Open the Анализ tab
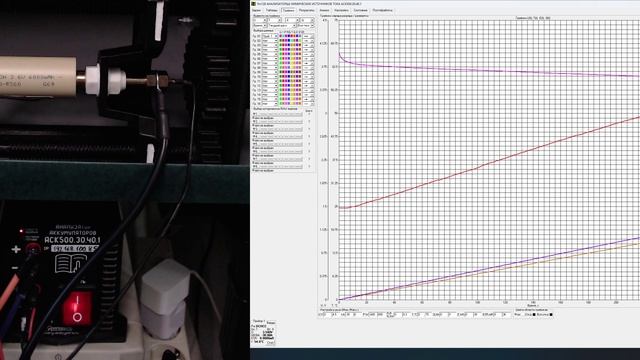 324,10
